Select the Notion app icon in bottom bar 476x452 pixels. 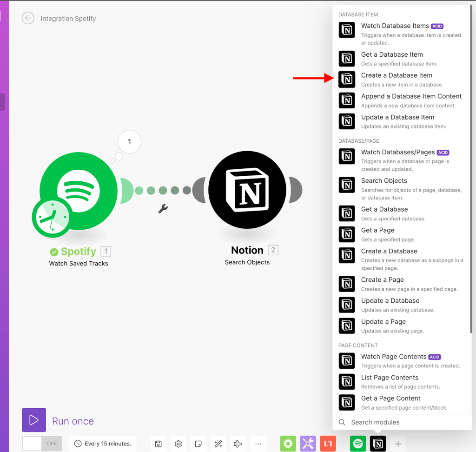point(377,444)
